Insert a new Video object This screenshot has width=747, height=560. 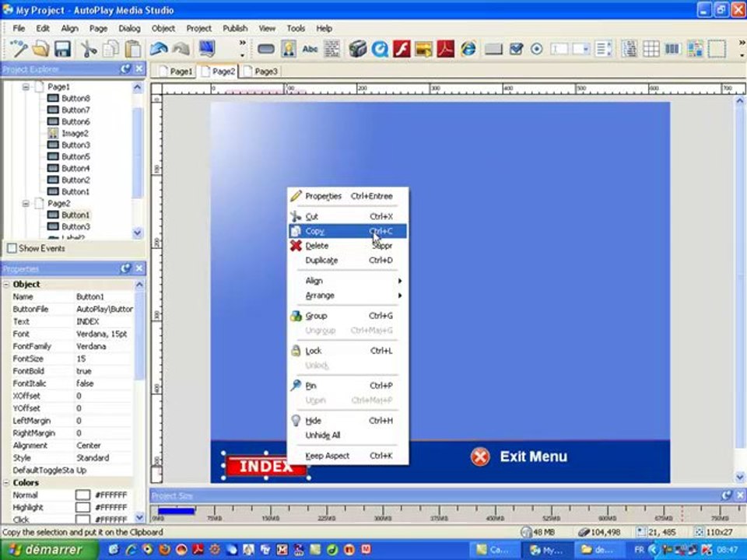tap(358, 48)
